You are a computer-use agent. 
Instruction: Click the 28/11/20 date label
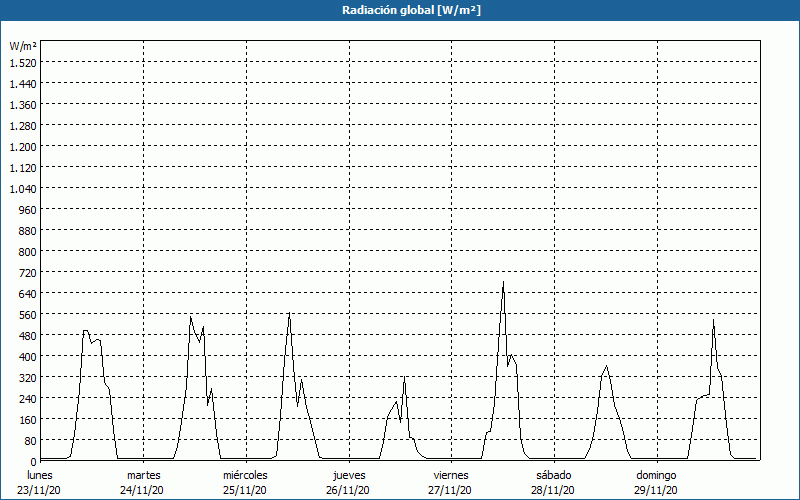coord(553,490)
